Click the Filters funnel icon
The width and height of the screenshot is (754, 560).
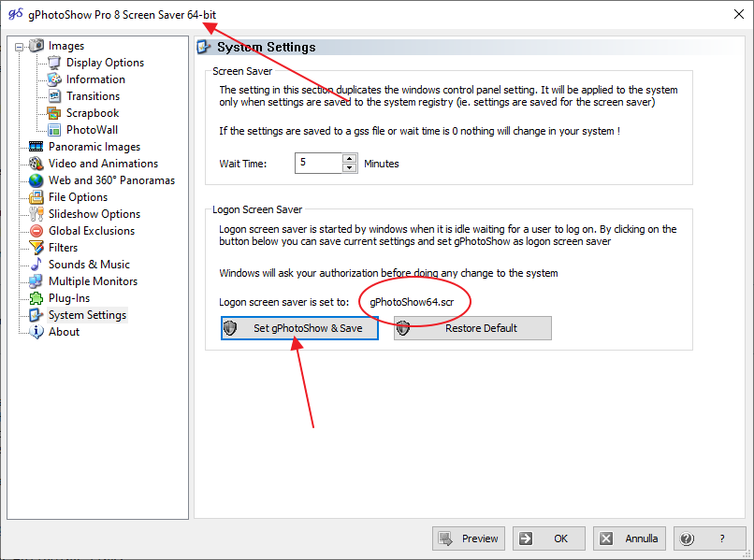(36, 248)
